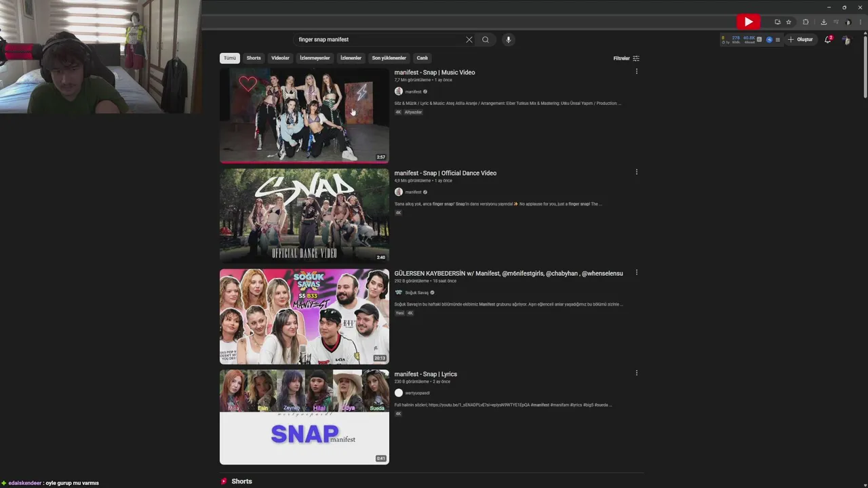
Task: Start voice search with the microphone icon
Action: (508, 39)
